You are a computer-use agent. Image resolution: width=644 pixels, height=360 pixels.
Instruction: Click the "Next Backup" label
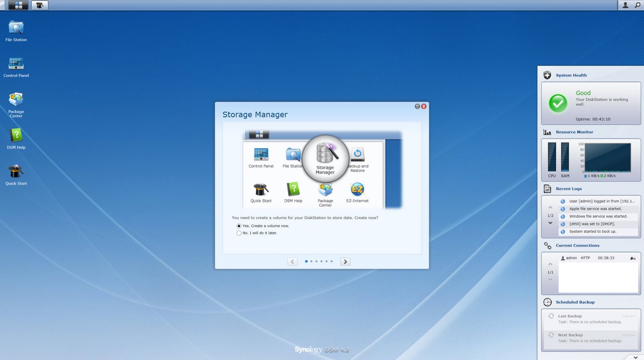point(570,335)
